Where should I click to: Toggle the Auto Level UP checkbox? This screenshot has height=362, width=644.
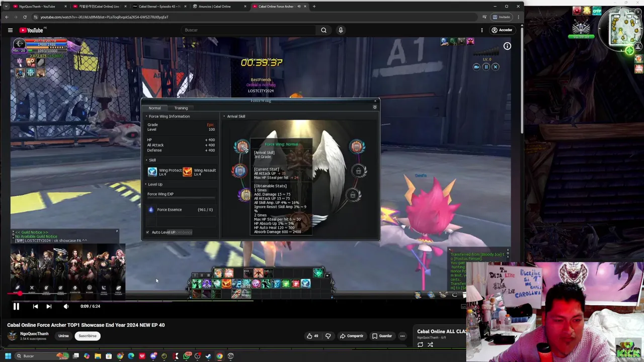click(x=147, y=232)
